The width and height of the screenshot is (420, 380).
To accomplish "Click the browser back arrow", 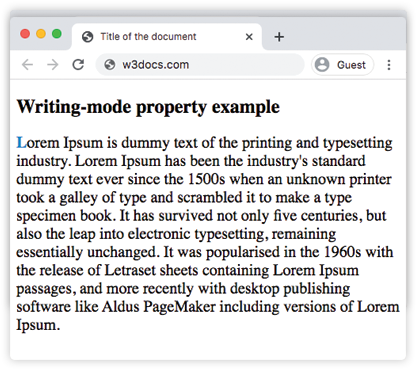I will click(27, 65).
